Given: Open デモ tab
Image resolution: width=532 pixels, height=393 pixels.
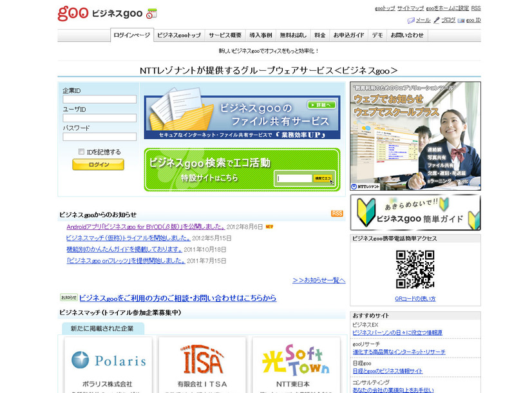Looking at the screenshot, I should point(377,35).
